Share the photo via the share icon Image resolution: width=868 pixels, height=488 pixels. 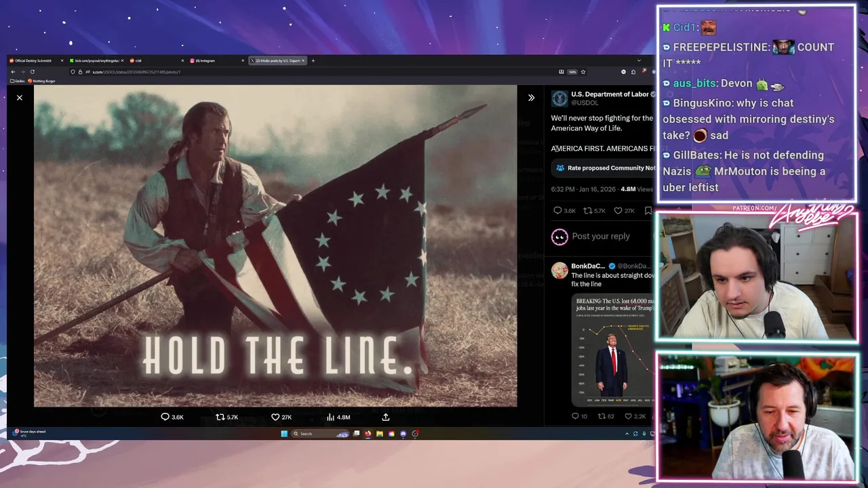tap(385, 417)
